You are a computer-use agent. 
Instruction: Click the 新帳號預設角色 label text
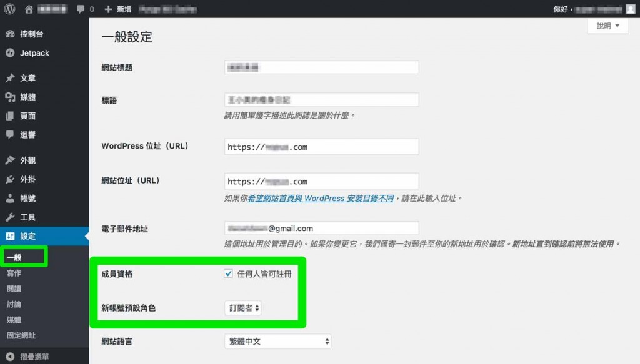click(129, 308)
